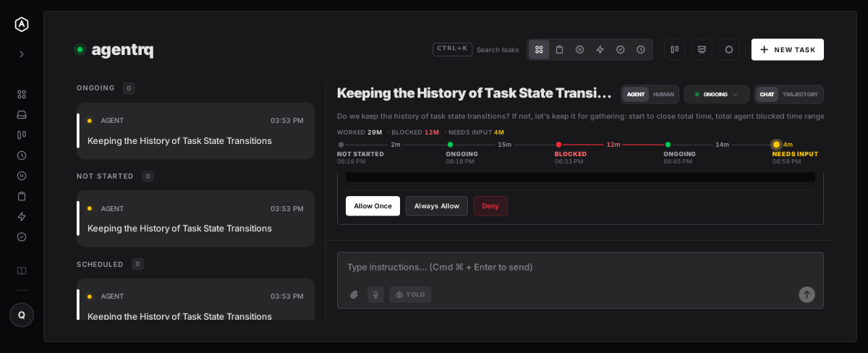Click the agentrq logo icon in sidebar
The width and height of the screenshot is (868, 353).
[22, 24]
